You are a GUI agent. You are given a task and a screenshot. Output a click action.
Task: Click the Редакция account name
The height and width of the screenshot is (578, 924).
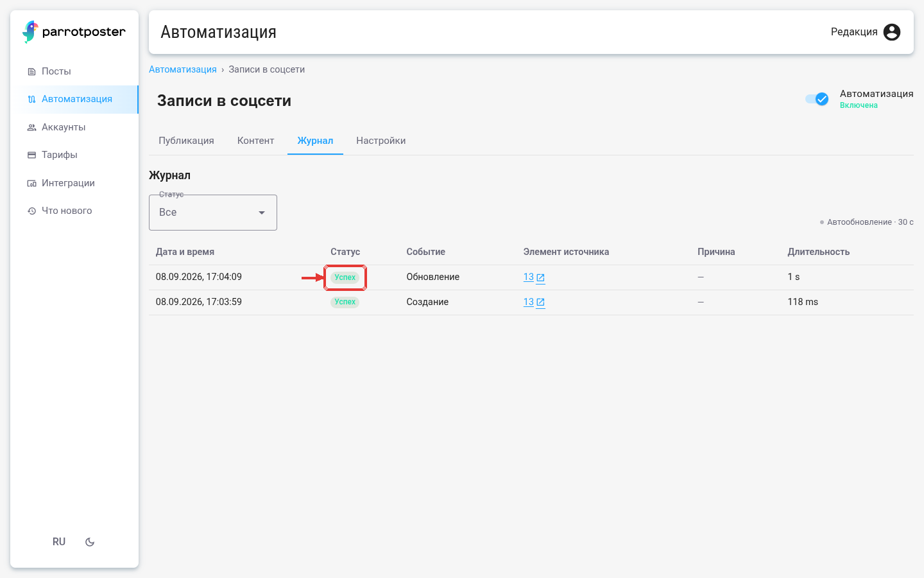point(854,32)
